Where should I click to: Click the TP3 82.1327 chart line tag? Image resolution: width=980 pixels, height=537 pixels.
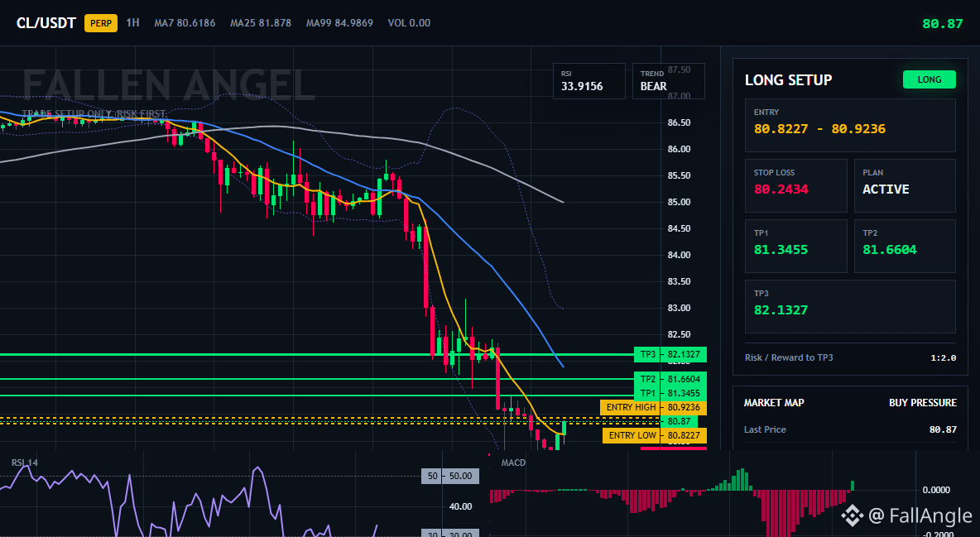pos(670,354)
